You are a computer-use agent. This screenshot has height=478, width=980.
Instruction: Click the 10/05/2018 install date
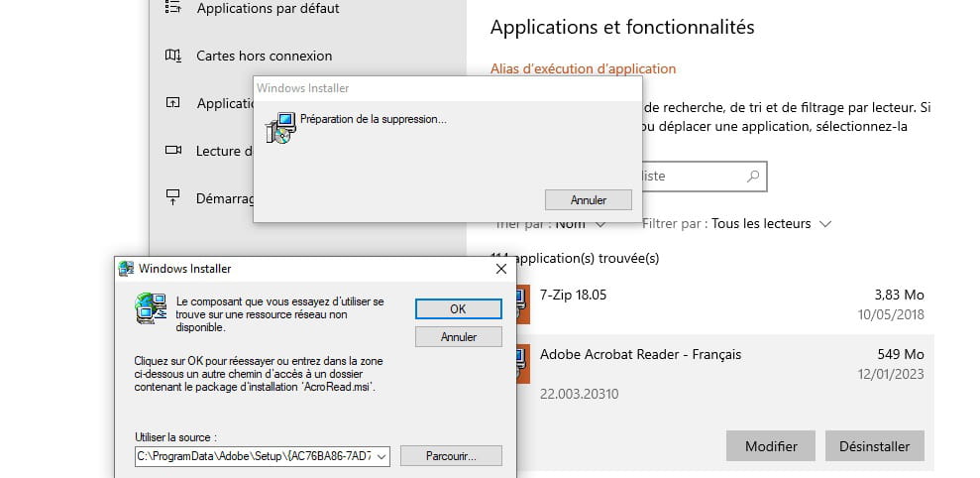(x=891, y=314)
